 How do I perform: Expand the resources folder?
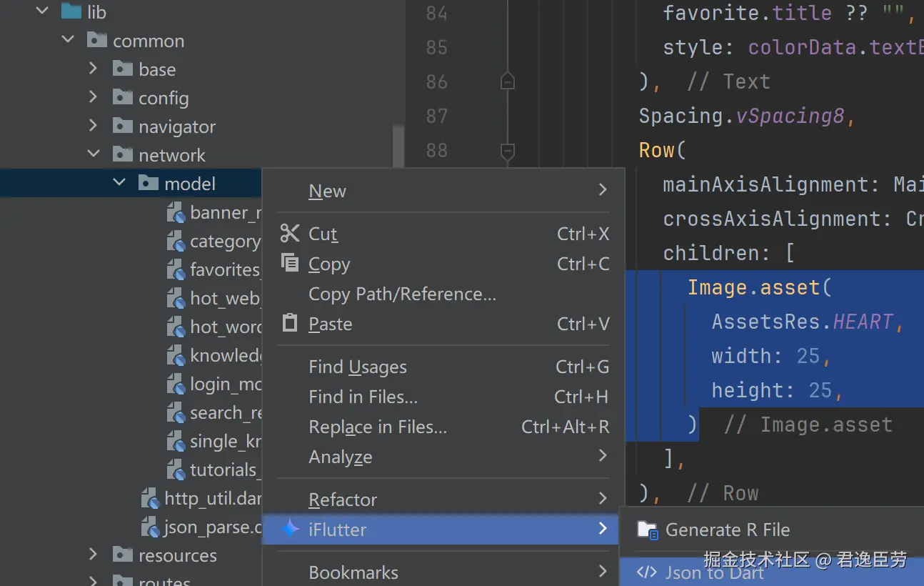tap(93, 555)
